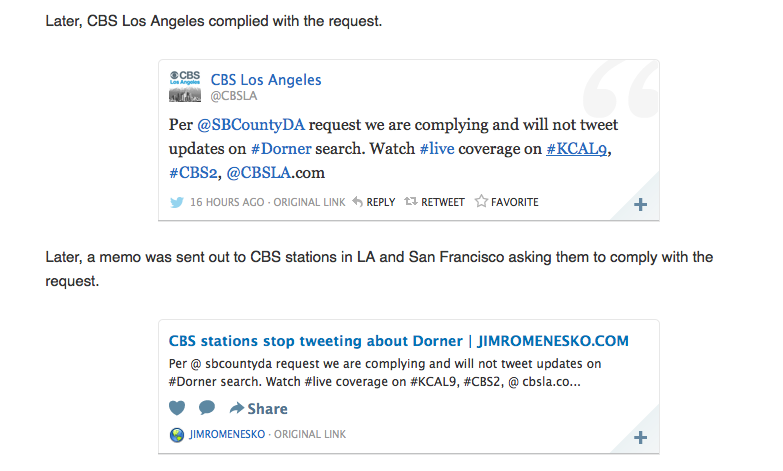Click the #CBS2 hashtag
This screenshot has width=783, height=471.
pos(194,172)
